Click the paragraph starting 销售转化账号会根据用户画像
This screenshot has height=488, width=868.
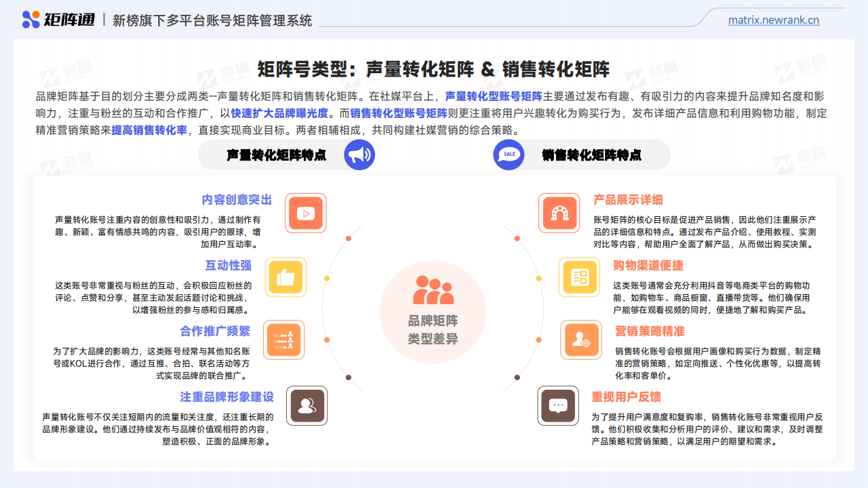pyautogui.click(x=718, y=363)
